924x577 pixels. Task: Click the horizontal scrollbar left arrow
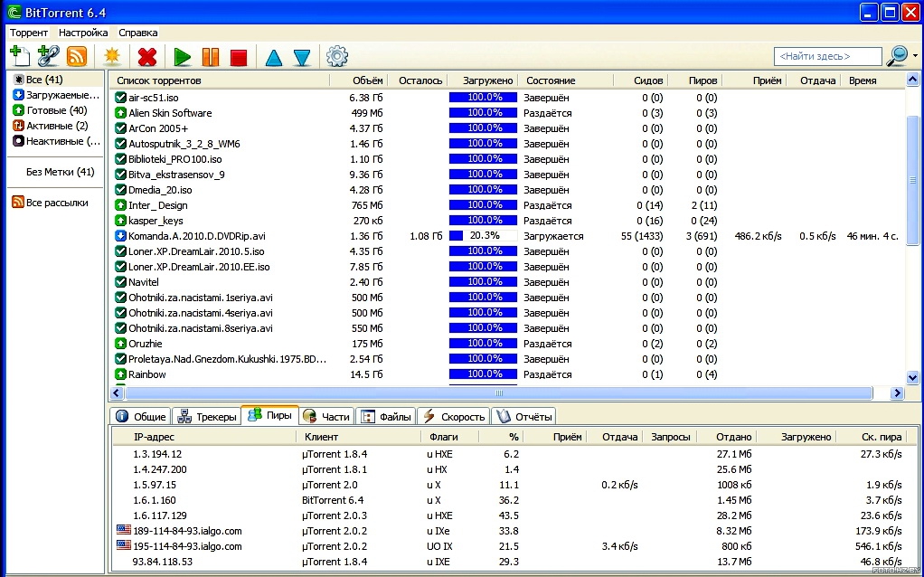[x=117, y=393]
